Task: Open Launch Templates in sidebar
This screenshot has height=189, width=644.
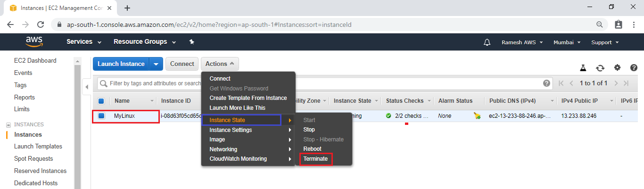Action: (x=38, y=146)
